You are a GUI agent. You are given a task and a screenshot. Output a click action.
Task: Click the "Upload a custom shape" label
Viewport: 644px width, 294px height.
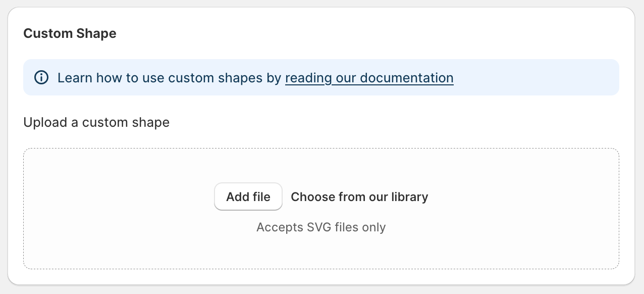pyautogui.click(x=96, y=122)
